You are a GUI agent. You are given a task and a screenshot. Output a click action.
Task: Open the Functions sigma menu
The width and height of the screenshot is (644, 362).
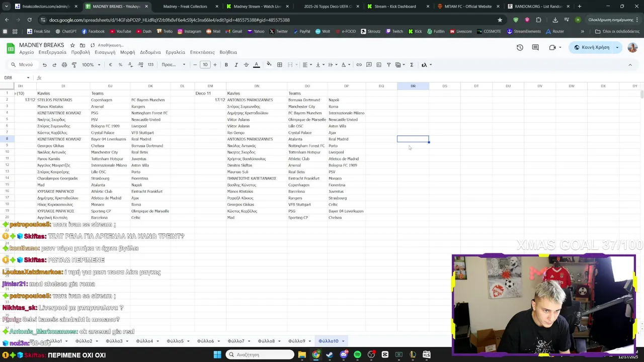[x=412, y=65]
